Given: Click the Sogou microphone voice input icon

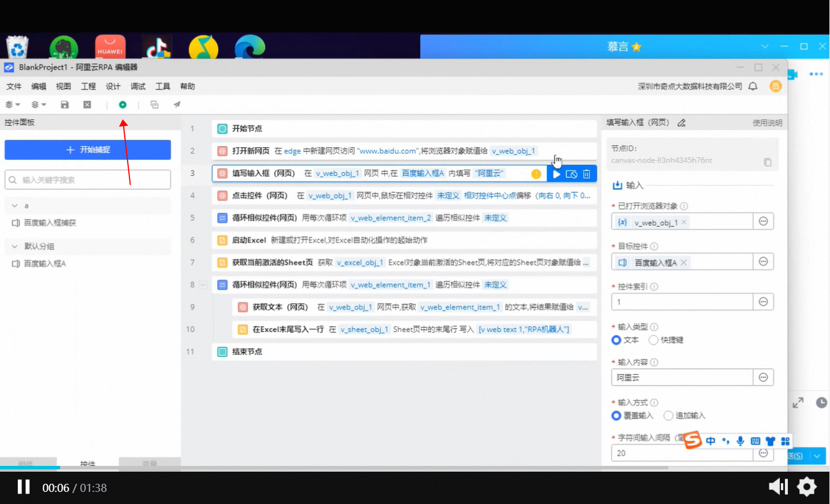Looking at the screenshot, I should click(740, 441).
